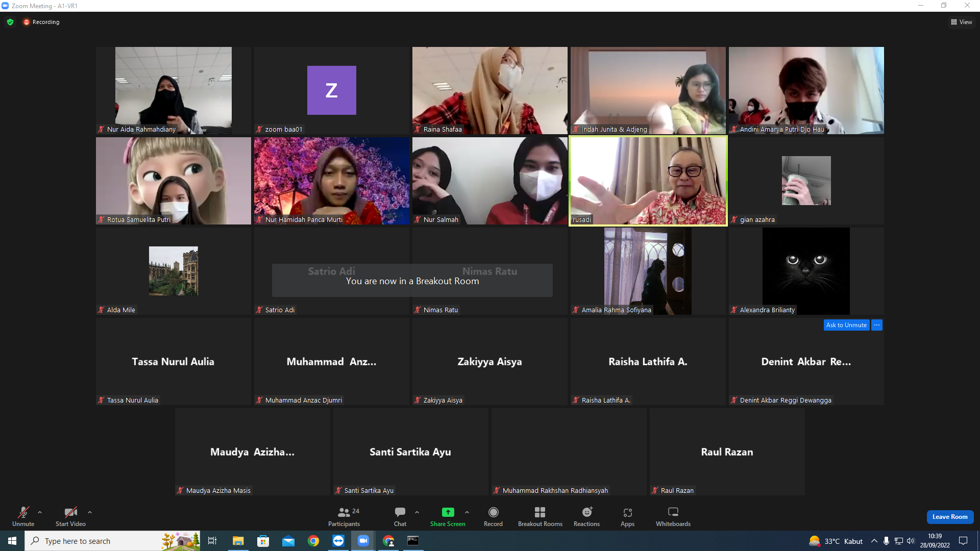Open the clock showing 10:39
980x551 pixels.
pos(935,541)
